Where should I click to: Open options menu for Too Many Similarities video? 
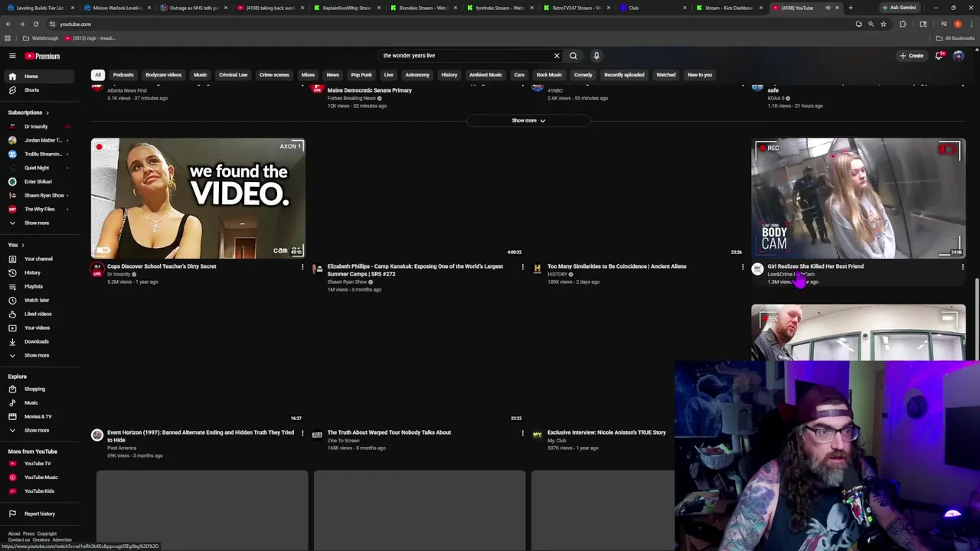click(743, 267)
